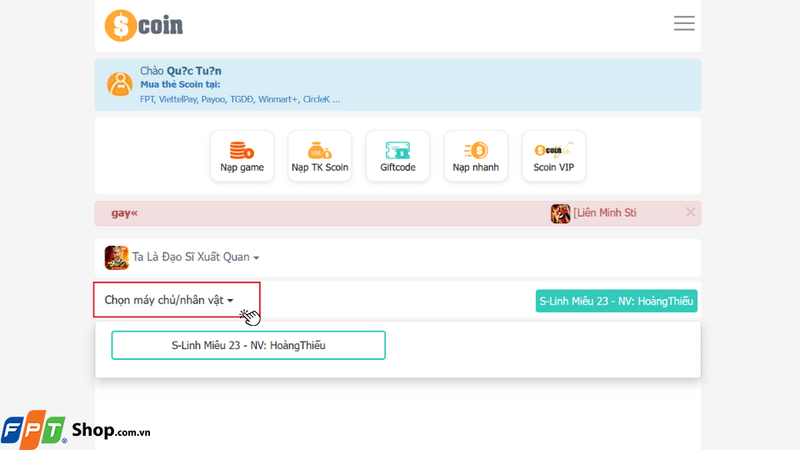This screenshot has height=450, width=800.
Task: Click the Liên Minh game icon
Action: point(560,213)
